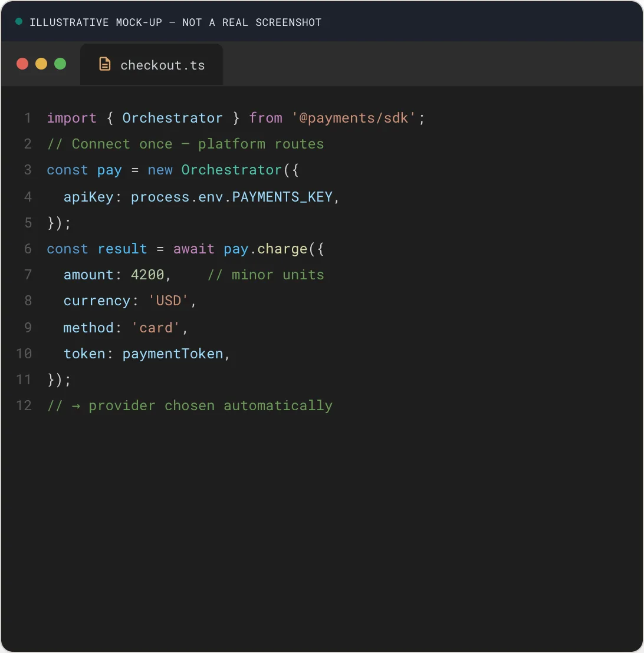This screenshot has width=644, height=653.
Task: Click the green maximize window dot
Action: (x=60, y=64)
